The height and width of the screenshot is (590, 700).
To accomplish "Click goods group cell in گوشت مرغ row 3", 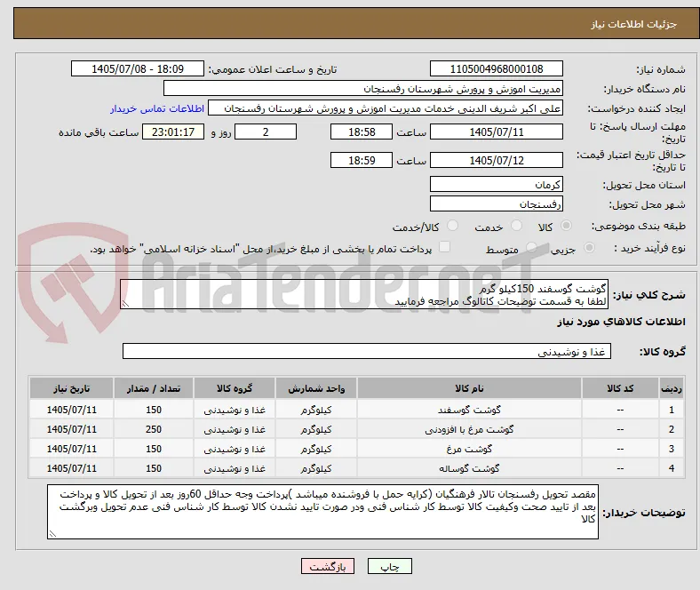I will [235, 449].
